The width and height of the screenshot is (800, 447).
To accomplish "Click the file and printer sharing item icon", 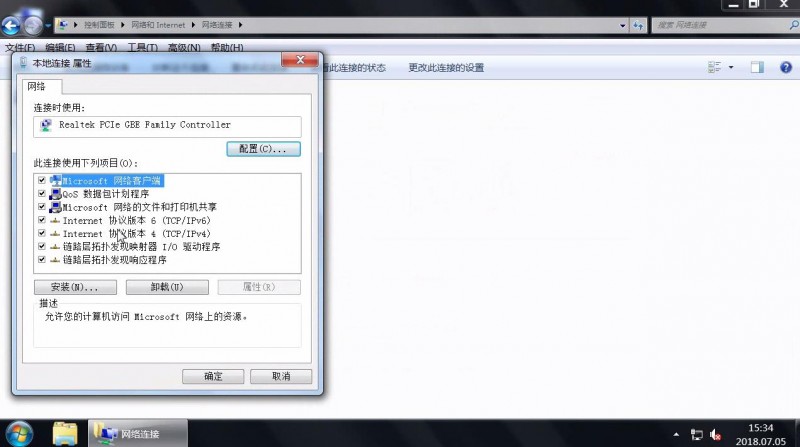I will pyautogui.click(x=55, y=207).
